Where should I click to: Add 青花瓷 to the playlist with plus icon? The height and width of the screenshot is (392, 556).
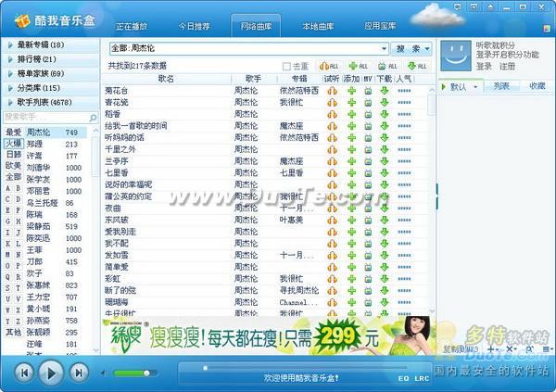point(351,103)
